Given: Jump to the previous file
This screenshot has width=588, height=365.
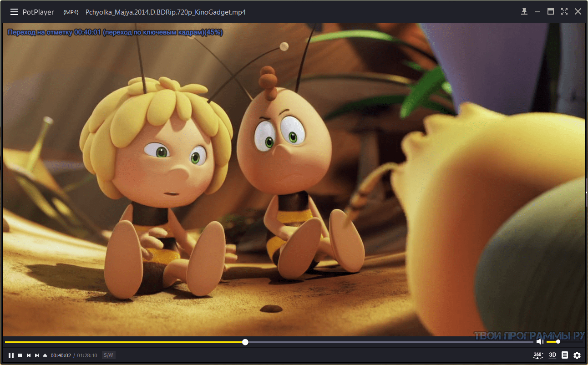Looking at the screenshot, I should point(29,355).
